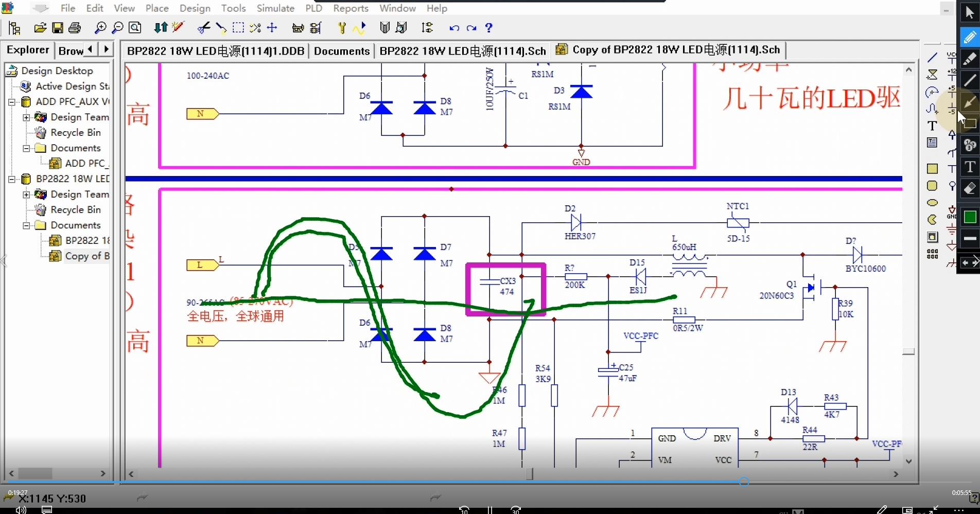Select the arrow annotation tool
980x514 pixels.
(x=970, y=102)
